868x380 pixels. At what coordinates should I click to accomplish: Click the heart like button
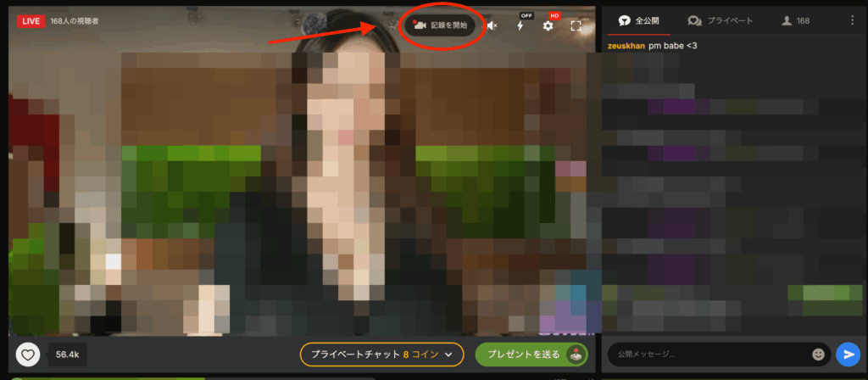[28, 355]
